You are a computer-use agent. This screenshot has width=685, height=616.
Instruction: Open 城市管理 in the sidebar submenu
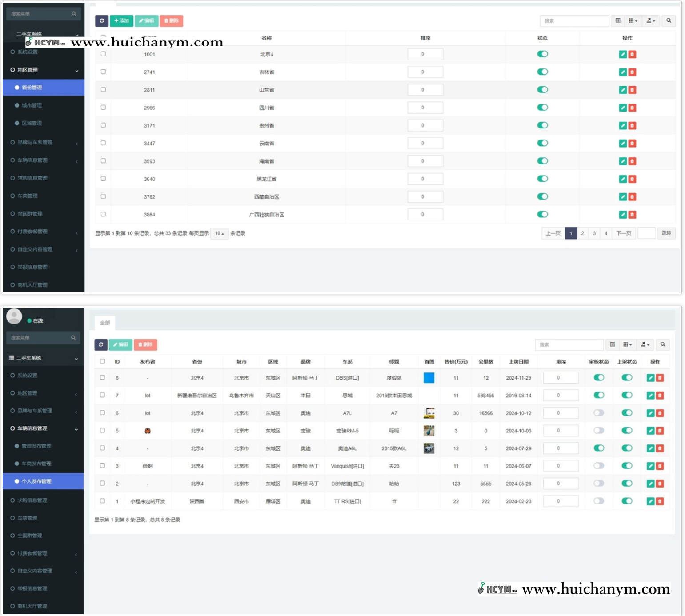(32, 105)
